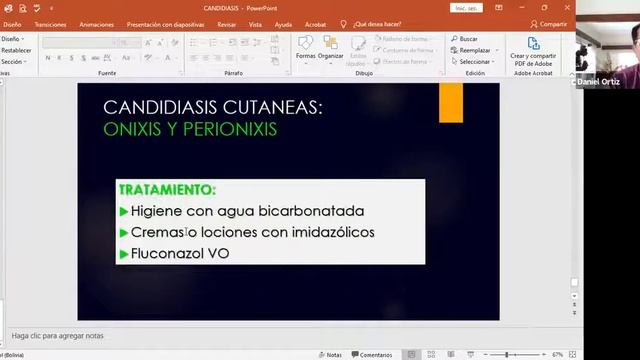Open the Reemplazar dropdown arrow
The width and height of the screenshot is (640, 360).
[497, 50]
